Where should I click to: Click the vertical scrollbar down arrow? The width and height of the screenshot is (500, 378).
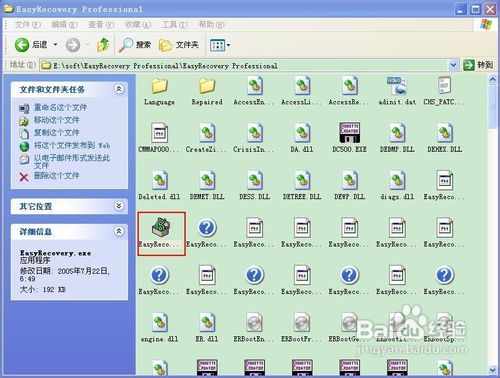click(x=493, y=370)
